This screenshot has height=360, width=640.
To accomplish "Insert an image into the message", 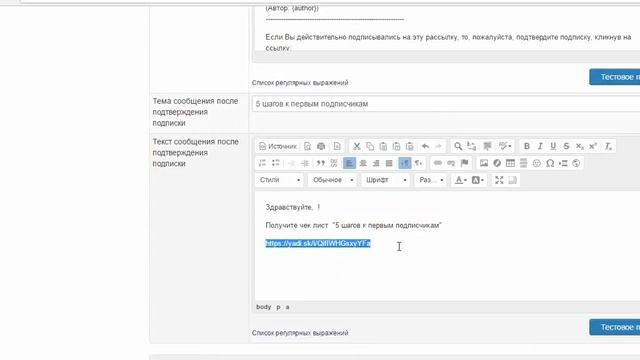I will 484,163.
